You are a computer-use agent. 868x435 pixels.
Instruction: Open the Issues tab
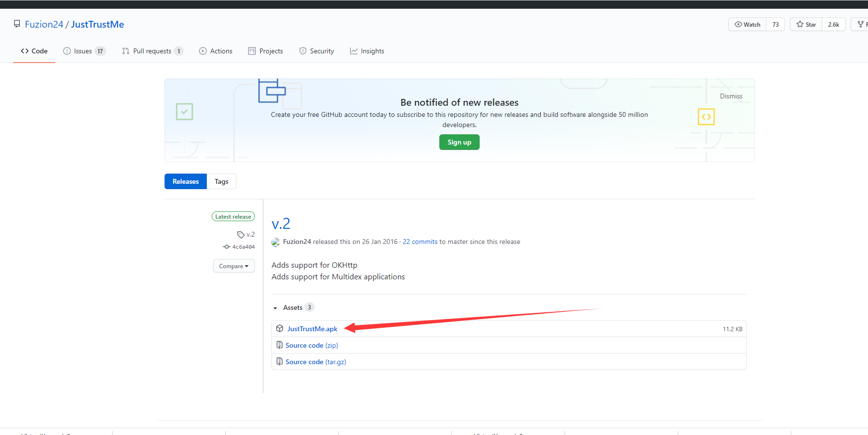click(83, 51)
